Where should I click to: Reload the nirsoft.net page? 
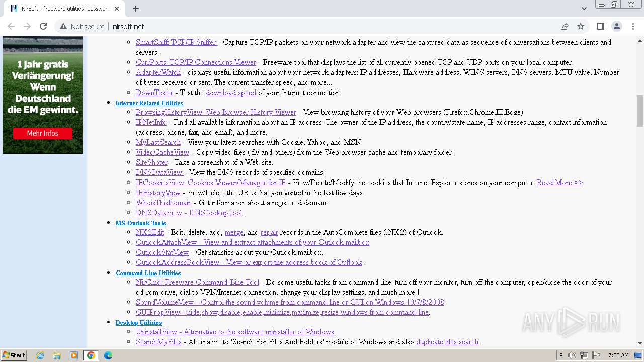coord(43,26)
